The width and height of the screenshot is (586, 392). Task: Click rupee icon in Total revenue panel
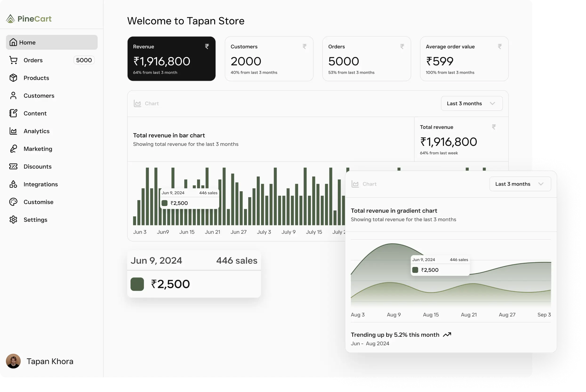point(494,127)
